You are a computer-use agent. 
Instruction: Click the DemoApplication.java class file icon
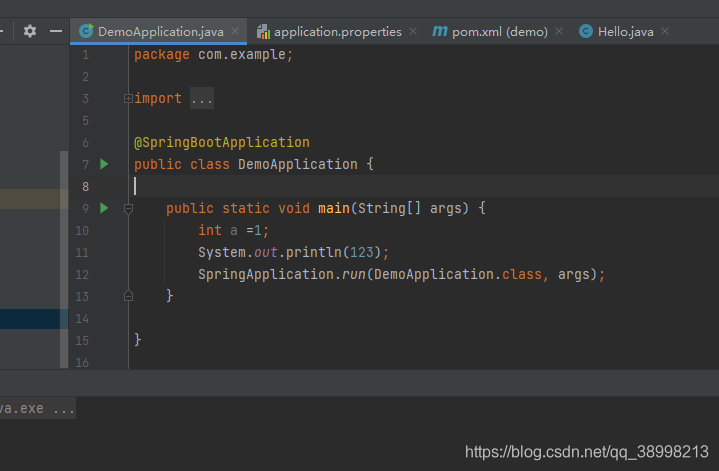click(x=86, y=31)
